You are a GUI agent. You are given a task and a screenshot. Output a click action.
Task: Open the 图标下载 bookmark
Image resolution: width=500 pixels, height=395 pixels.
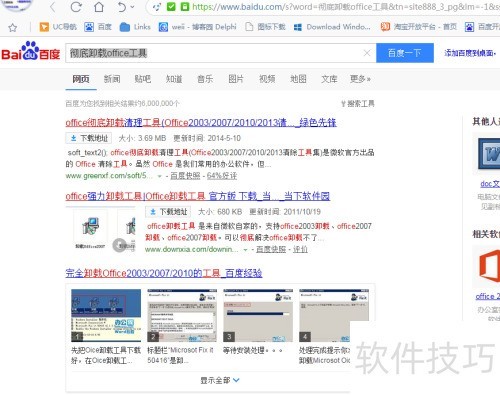pyautogui.click(x=265, y=27)
